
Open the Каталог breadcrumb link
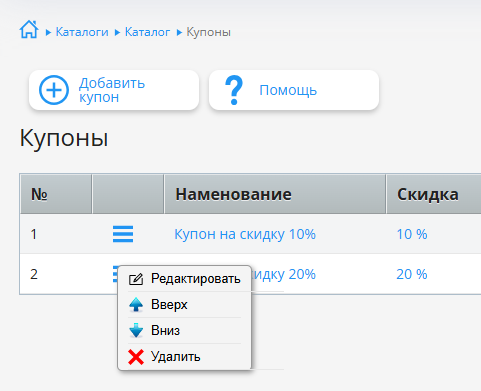pos(147,32)
